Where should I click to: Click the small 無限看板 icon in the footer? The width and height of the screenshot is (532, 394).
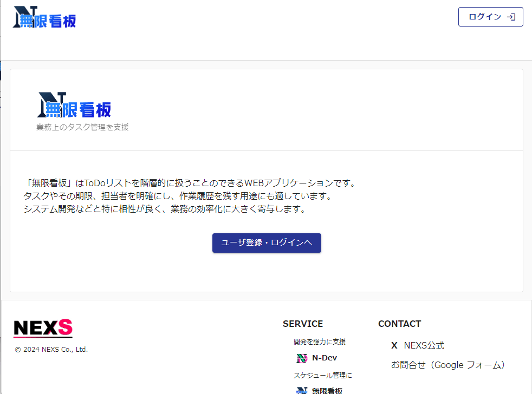click(302, 391)
